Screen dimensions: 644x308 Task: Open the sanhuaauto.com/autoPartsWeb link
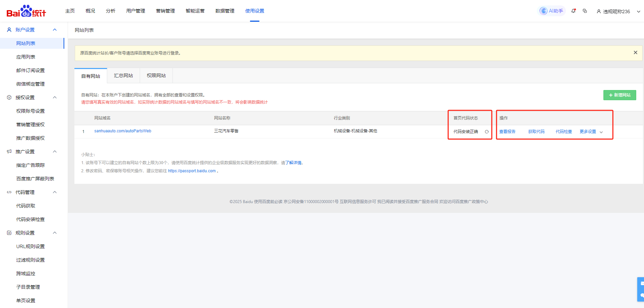(x=123, y=131)
